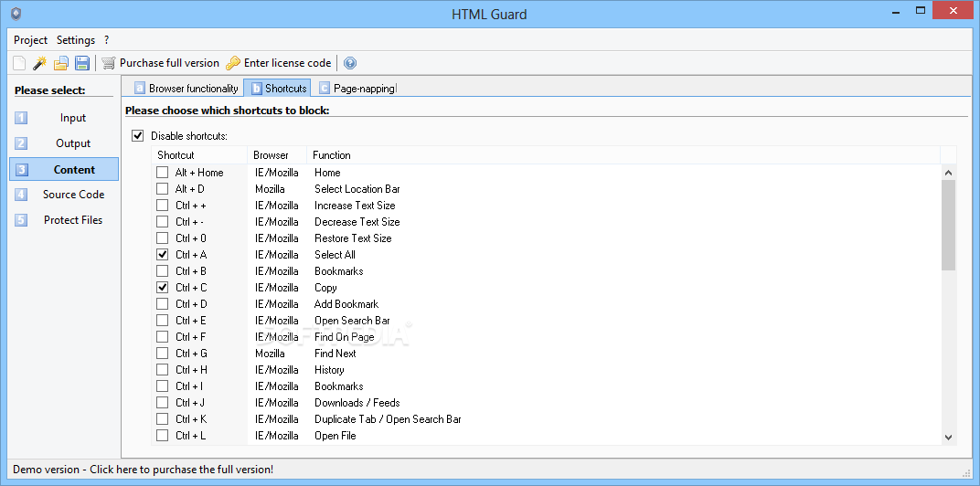Click the 'Select Location Bar' function text
Viewport: 980px width, 486px height.
tap(357, 189)
